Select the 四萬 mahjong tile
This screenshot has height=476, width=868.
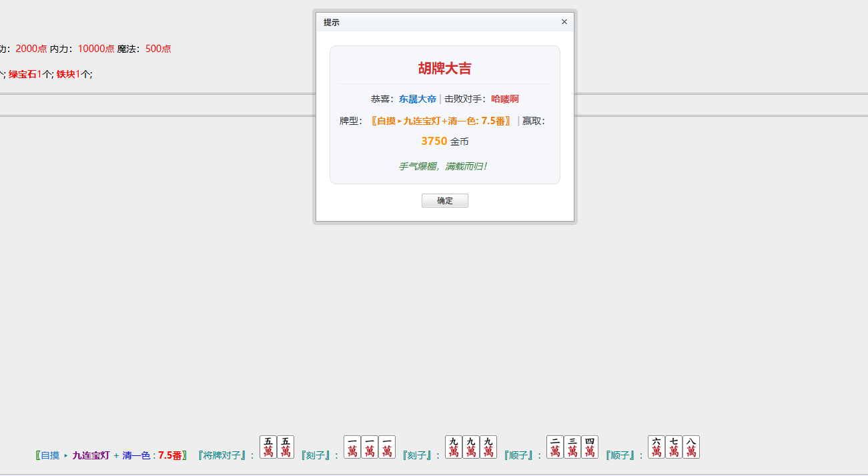[x=590, y=447]
